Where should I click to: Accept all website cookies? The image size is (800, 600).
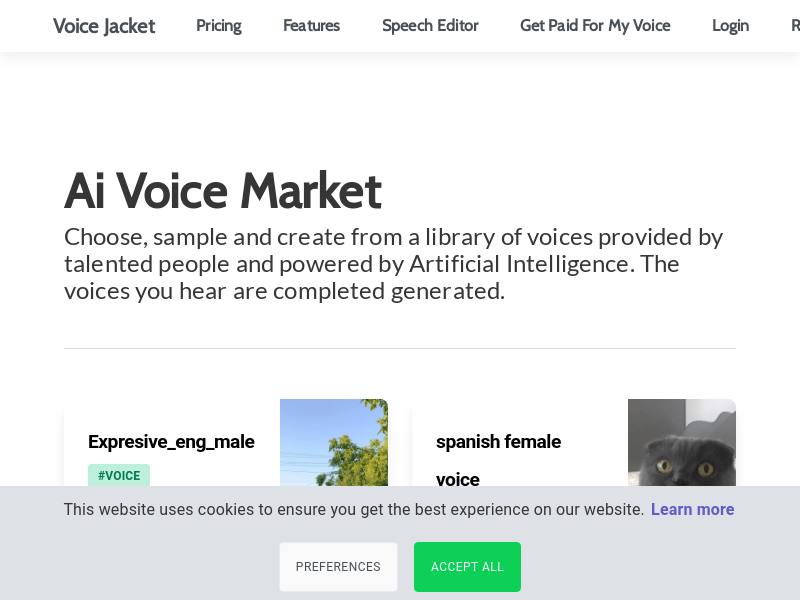pyautogui.click(x=467, y=566)
